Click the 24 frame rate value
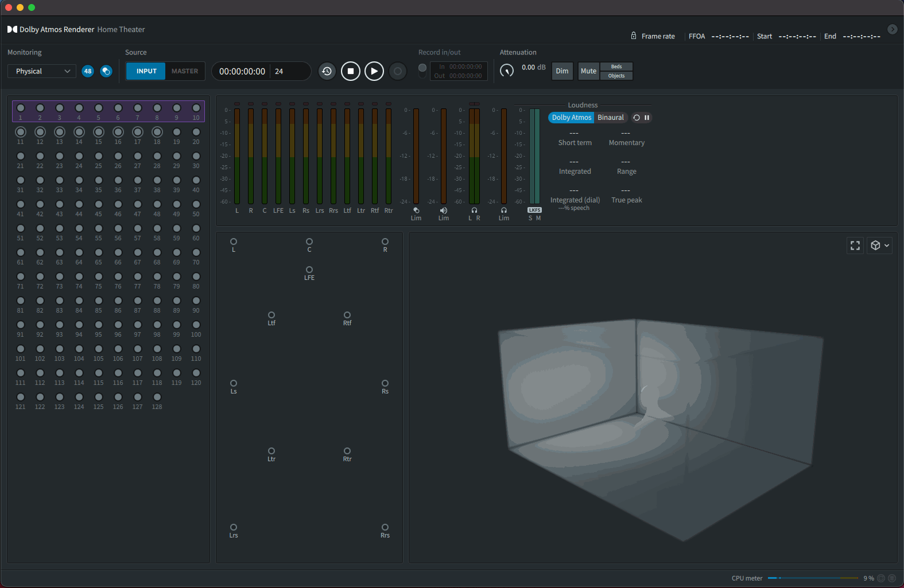This screenshot has width=904, height=588. (x=279, y=71)
